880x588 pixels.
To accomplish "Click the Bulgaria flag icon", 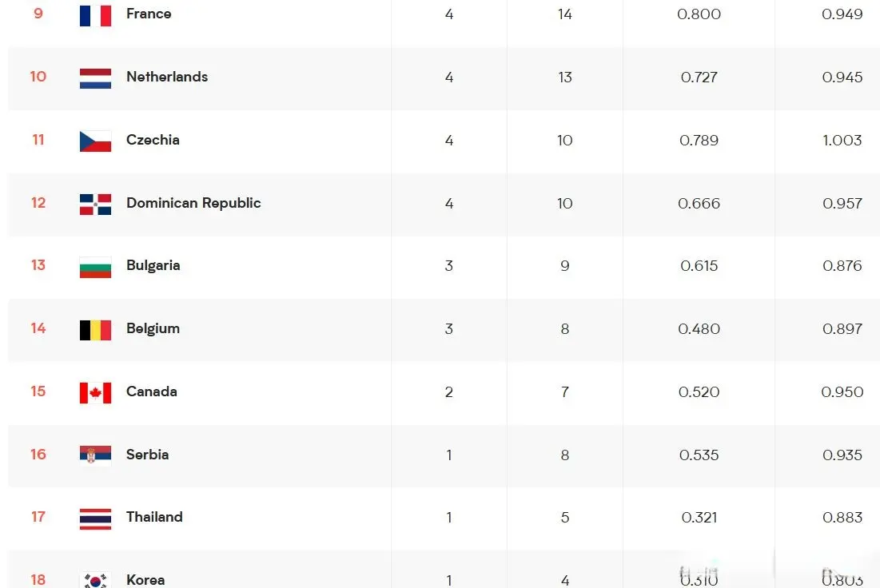I will tap(95, 268).
